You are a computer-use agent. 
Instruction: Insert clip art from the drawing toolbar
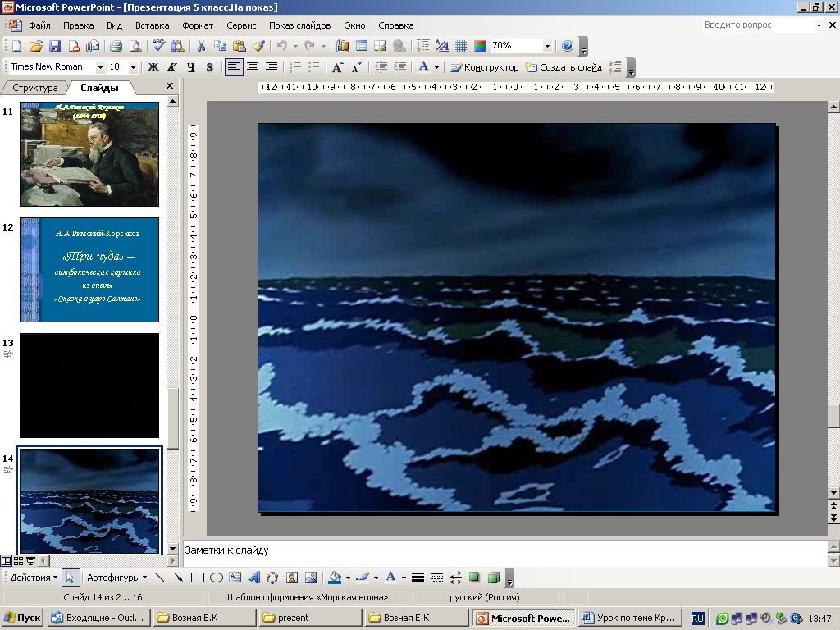click(x=292, y=577)
